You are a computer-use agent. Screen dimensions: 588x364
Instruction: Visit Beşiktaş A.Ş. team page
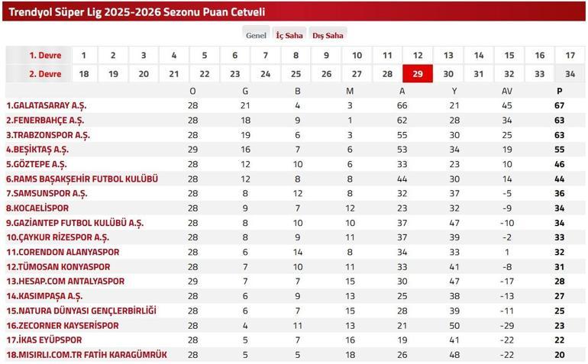point(40,150)
